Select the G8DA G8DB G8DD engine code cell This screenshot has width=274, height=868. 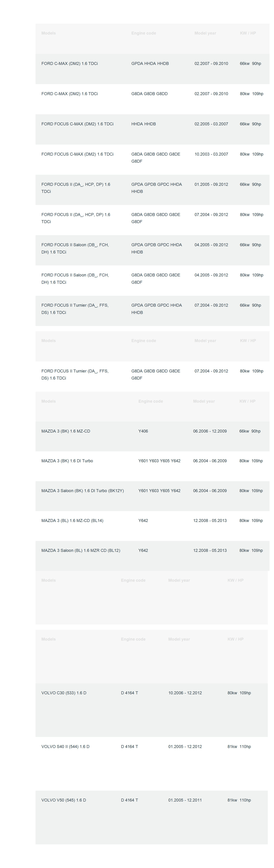pos(149,94)
